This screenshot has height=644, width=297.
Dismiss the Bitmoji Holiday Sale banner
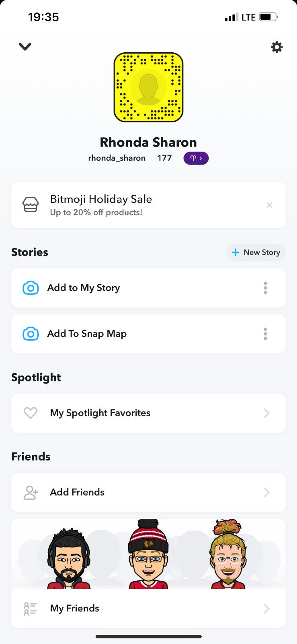point(269,205)
